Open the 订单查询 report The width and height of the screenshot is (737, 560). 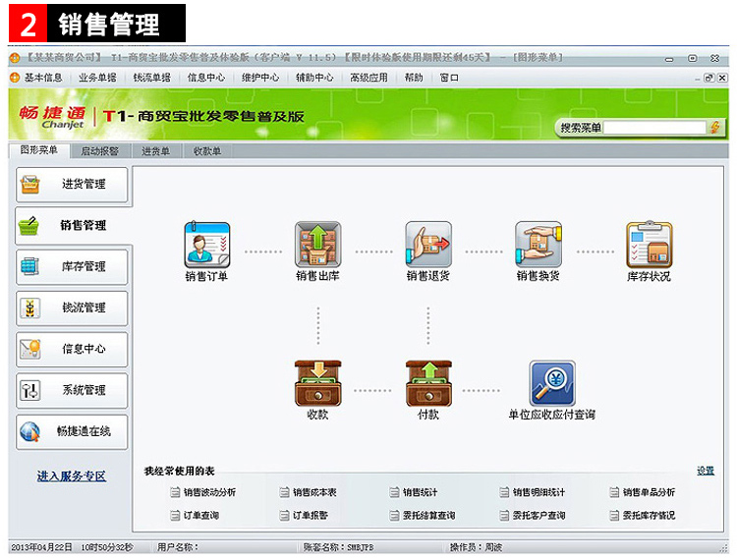201,516
